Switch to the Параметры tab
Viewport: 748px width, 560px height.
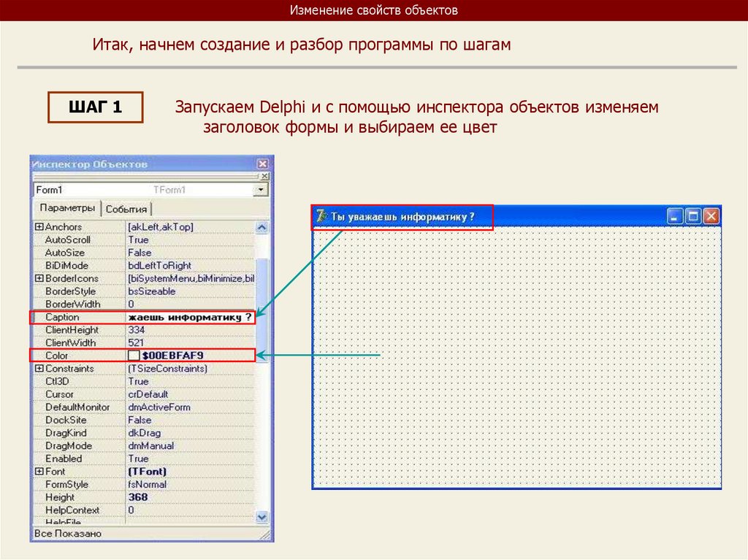(x=67, y=208)
